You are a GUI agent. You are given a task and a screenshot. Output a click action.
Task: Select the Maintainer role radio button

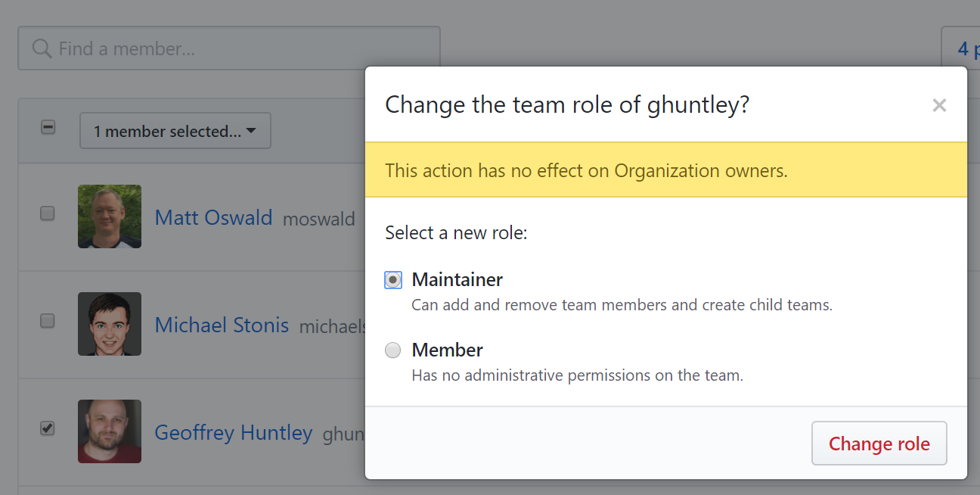[x=392, y=279]
